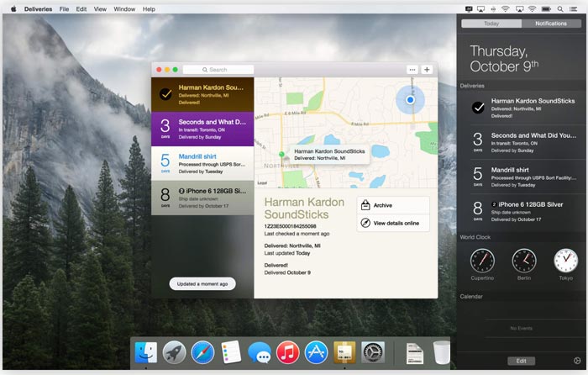The image size is (588, 375).
Task: Click Mandrill shirt in Deliveries widget
Action: point(522,177)
